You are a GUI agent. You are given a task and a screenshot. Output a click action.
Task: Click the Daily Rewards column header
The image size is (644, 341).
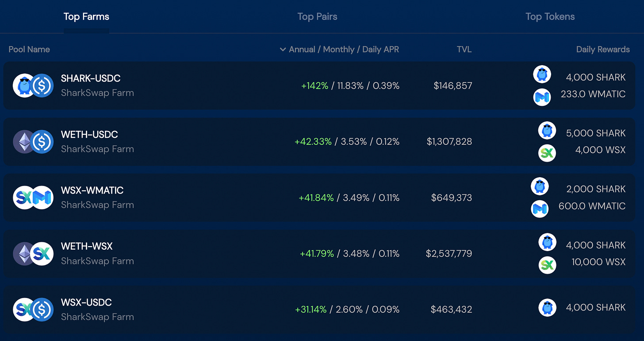click(x=603, y=50)
